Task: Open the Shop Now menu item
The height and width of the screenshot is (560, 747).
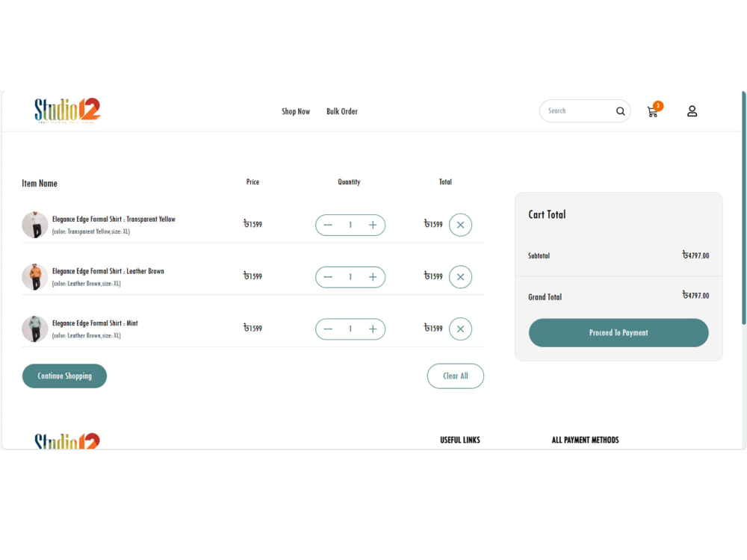Action: tap(295, 111)
